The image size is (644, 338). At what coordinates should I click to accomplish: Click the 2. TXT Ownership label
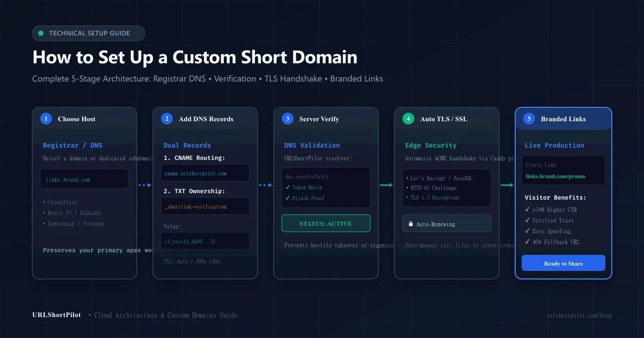pyautogui.click(x=194, y=191)
